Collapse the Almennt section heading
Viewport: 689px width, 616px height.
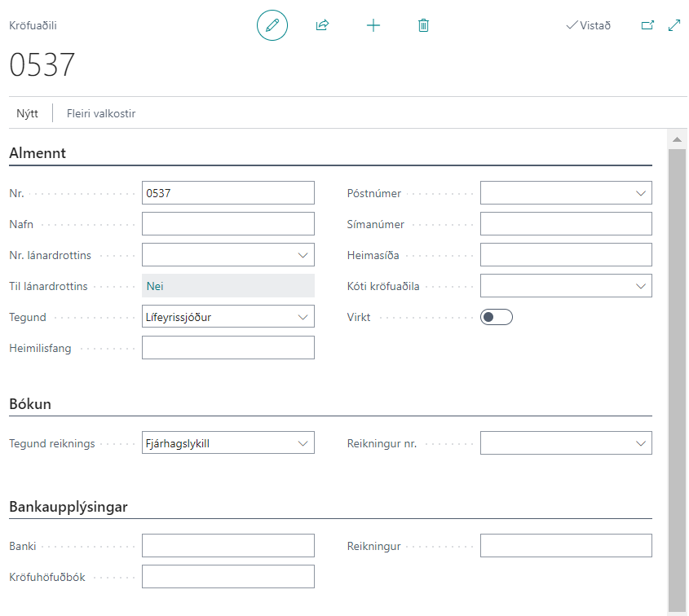(38, 153)
